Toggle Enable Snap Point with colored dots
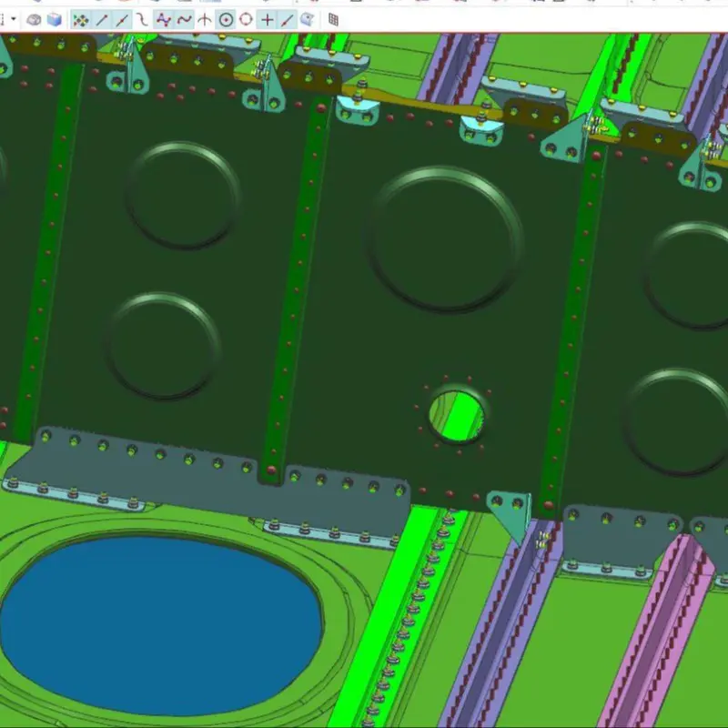Image resolution: width=728 pixels, height=728 pixels. (x=81, y=20)
